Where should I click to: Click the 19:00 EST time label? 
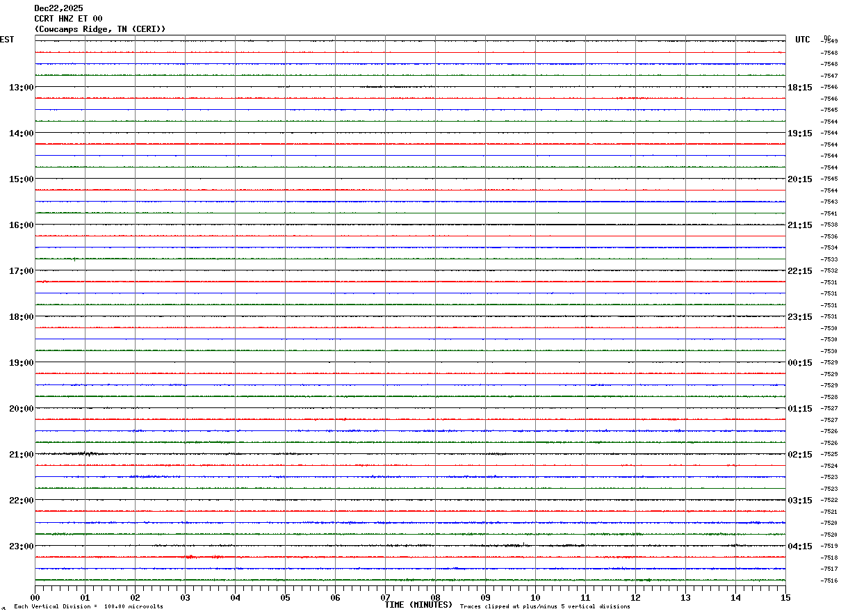22,363
